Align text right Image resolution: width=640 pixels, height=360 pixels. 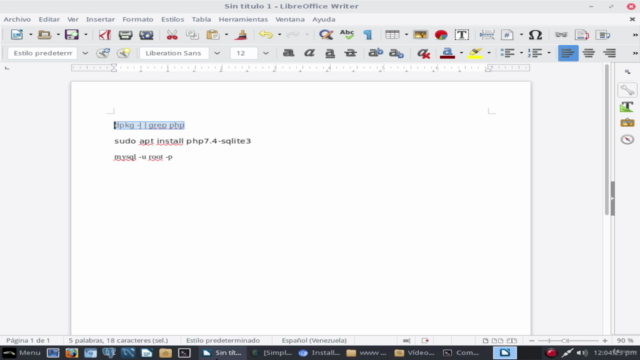point(609,53)
